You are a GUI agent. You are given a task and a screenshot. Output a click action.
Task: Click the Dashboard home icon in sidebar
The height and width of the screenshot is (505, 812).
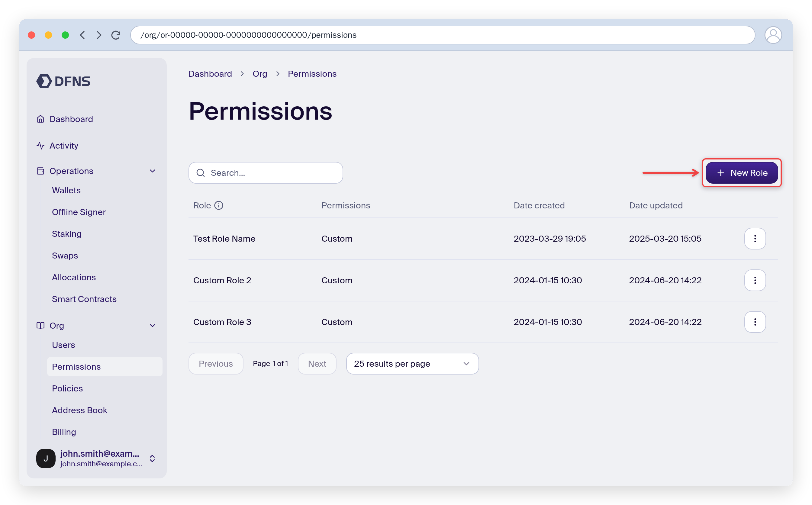(40, 119)
